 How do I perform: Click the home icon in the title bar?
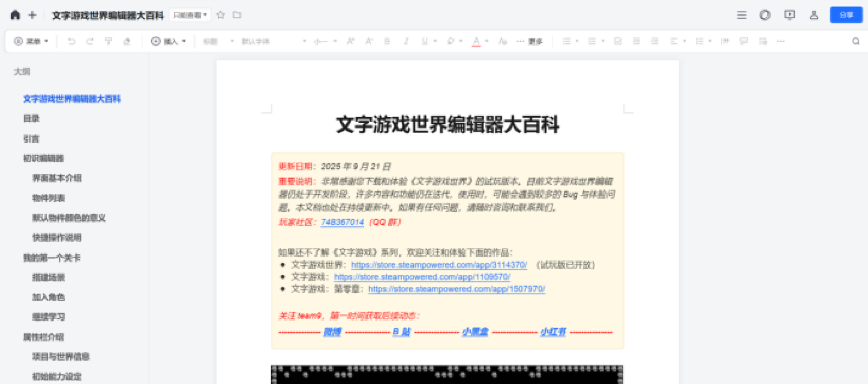click(15, 15)
